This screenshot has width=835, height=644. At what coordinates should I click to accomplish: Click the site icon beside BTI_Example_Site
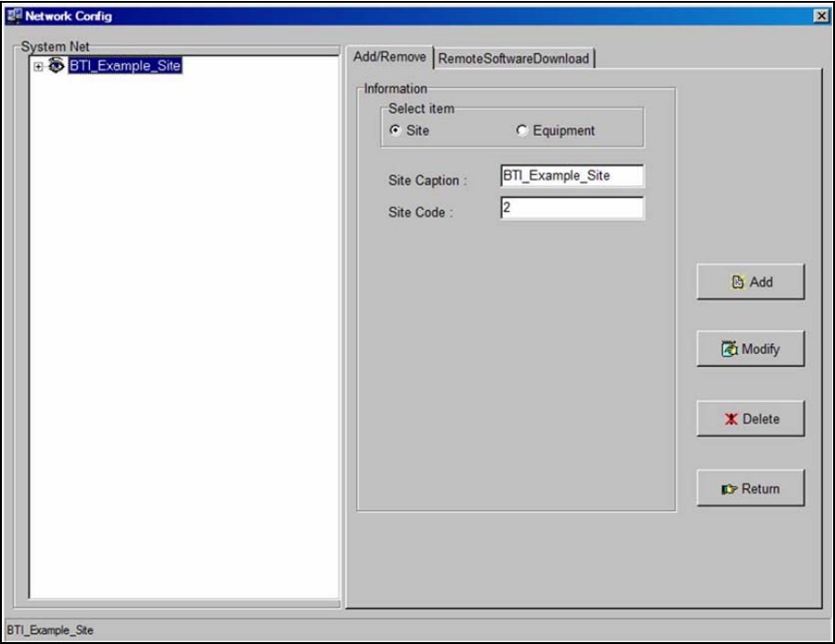56,65
